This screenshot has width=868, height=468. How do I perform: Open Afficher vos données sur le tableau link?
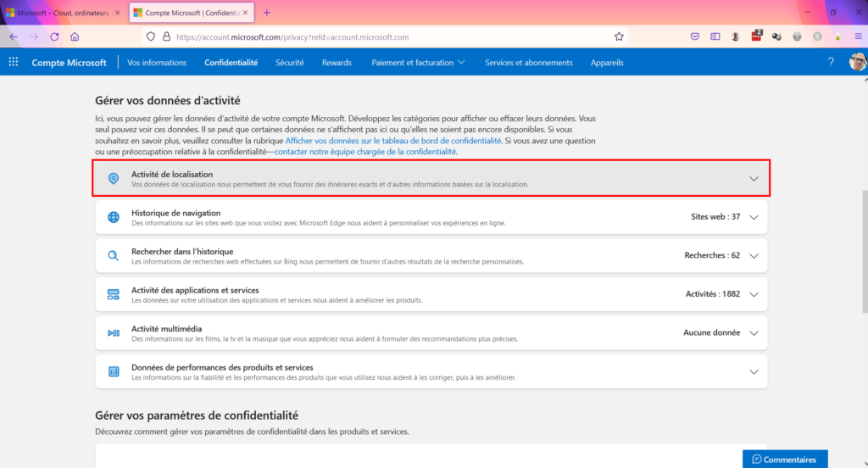pos(393,141)
